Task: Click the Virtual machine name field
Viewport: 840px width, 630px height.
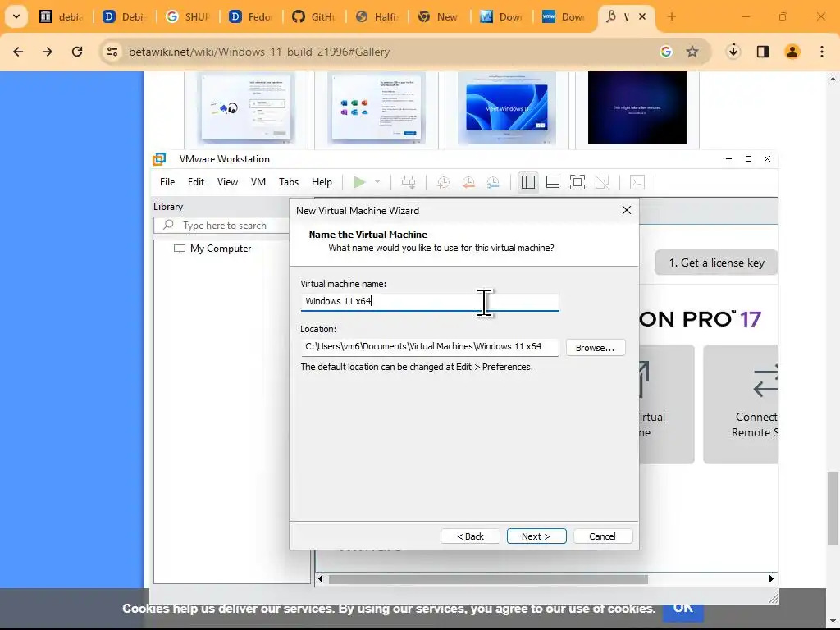Action: (430, 302)
